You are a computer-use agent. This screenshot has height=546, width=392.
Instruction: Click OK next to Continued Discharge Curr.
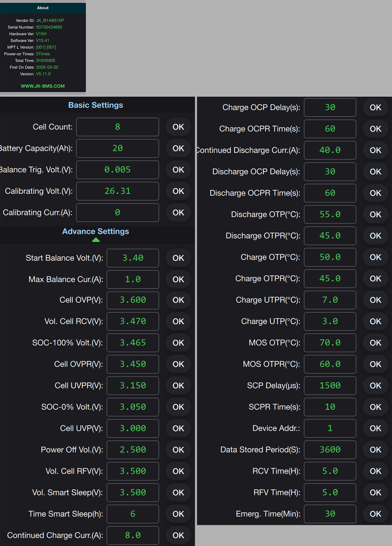click(375, 150)
